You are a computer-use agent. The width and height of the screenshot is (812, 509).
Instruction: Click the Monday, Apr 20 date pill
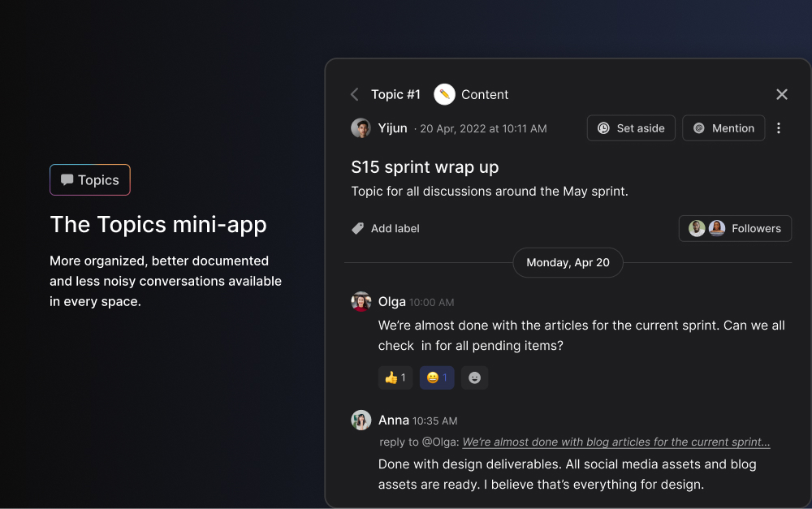pos(568,262)
